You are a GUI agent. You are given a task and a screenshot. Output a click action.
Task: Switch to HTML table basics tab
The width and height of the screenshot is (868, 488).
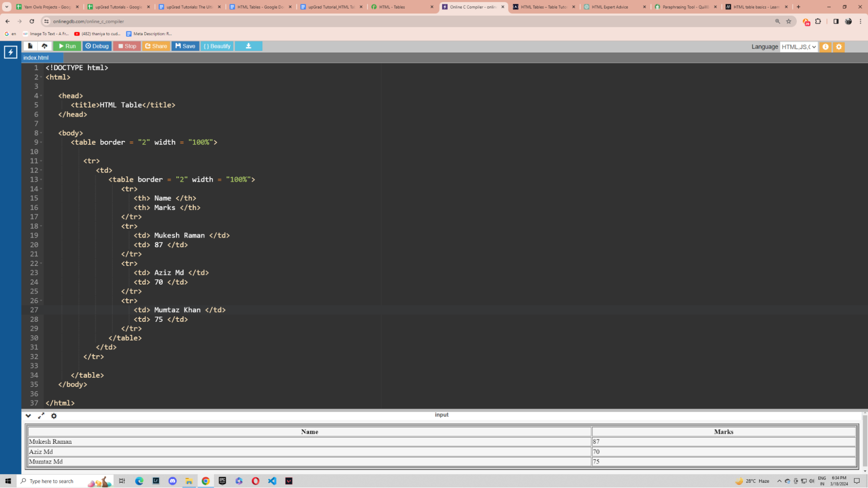click(x=757, y=7)
